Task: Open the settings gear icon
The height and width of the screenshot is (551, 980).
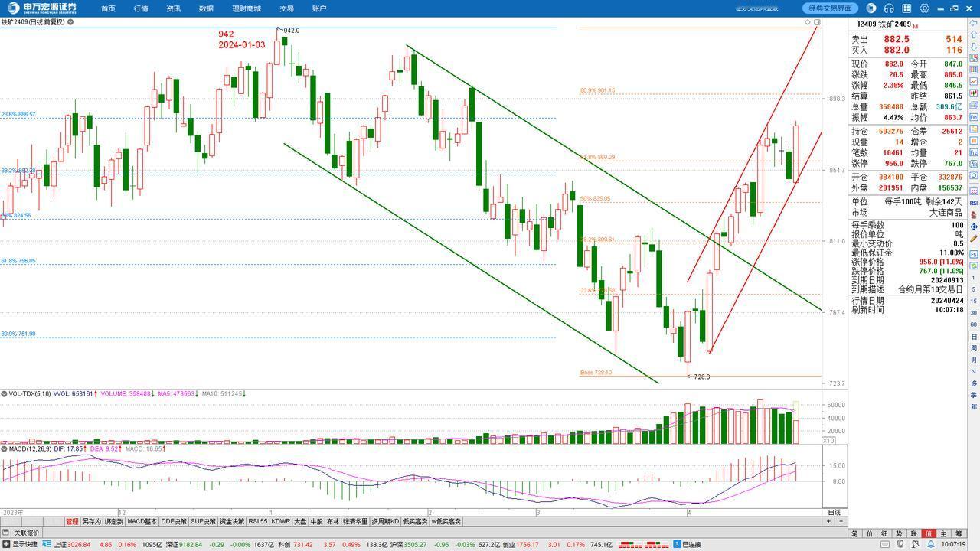Action: (925, 8)
